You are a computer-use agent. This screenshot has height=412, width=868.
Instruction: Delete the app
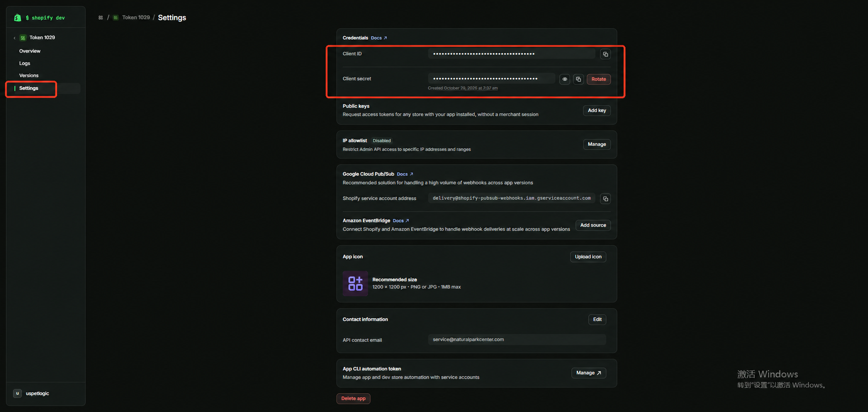[x=353, y=399]
